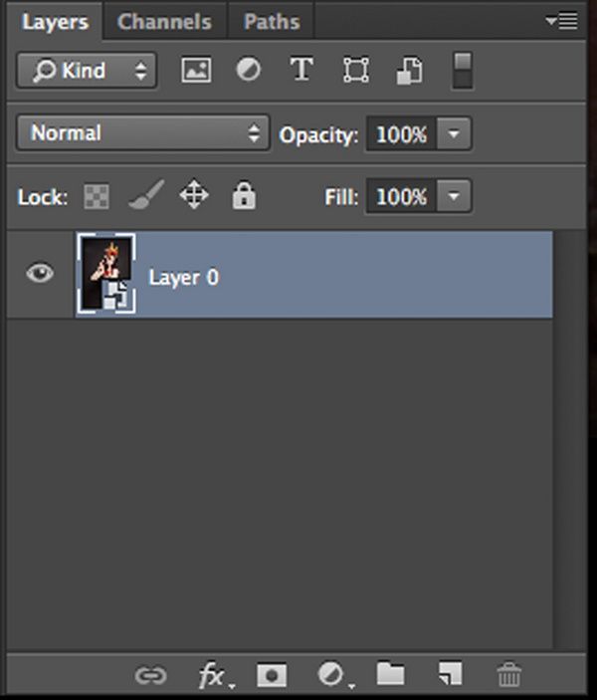The width and height of the screenshot is (597, 700).
Task: Create a new group folder
Action: pyautogui.click(x=390, y=676)
